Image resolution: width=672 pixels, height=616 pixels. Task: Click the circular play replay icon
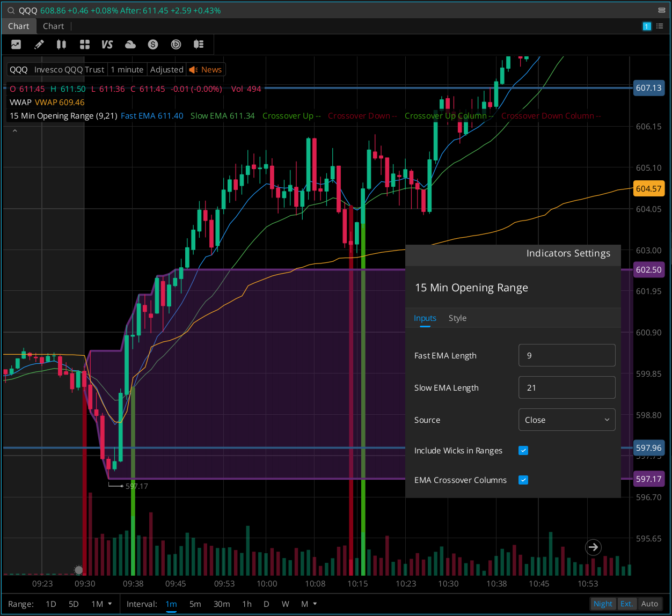pyautogui.click(x=176, y=45)
